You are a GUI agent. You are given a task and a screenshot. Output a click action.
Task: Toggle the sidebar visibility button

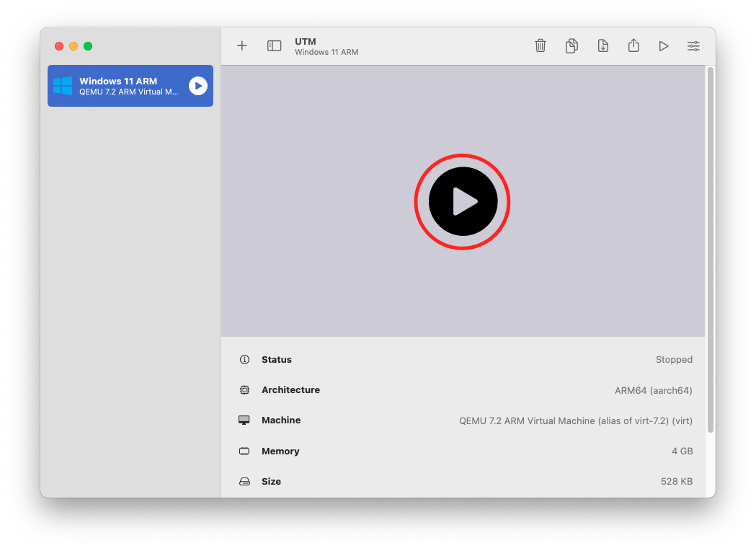274,46
